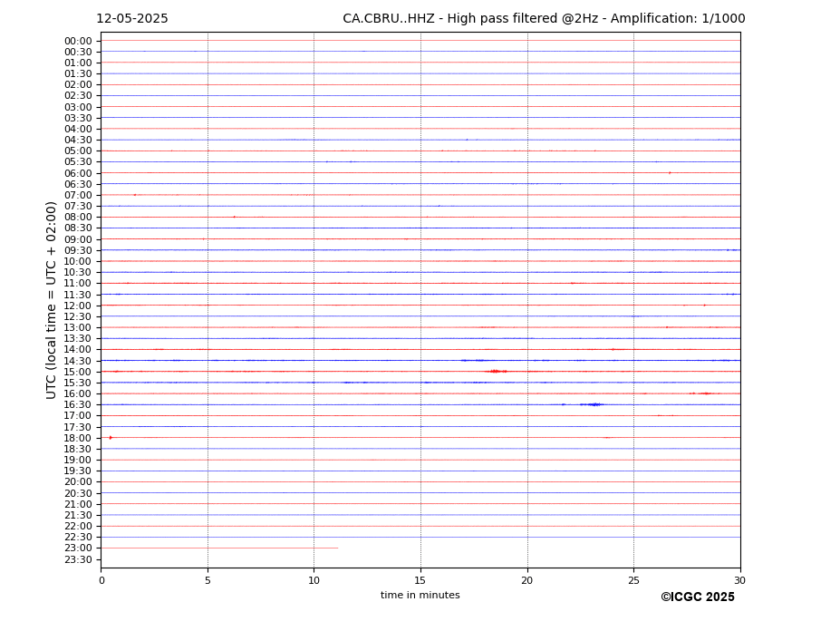The image size is (840, 631).
Task: Click the date label 12-05-2025
Action: click(131, 19)
